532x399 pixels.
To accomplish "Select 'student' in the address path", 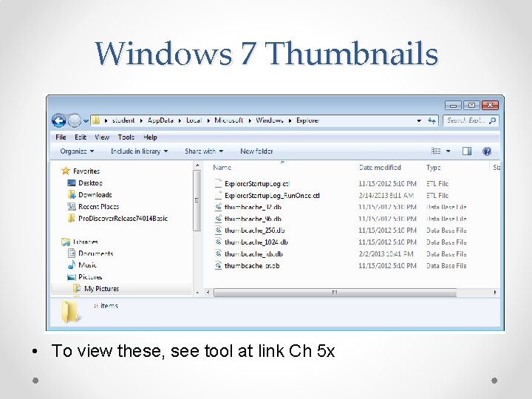I will (123, 120).
